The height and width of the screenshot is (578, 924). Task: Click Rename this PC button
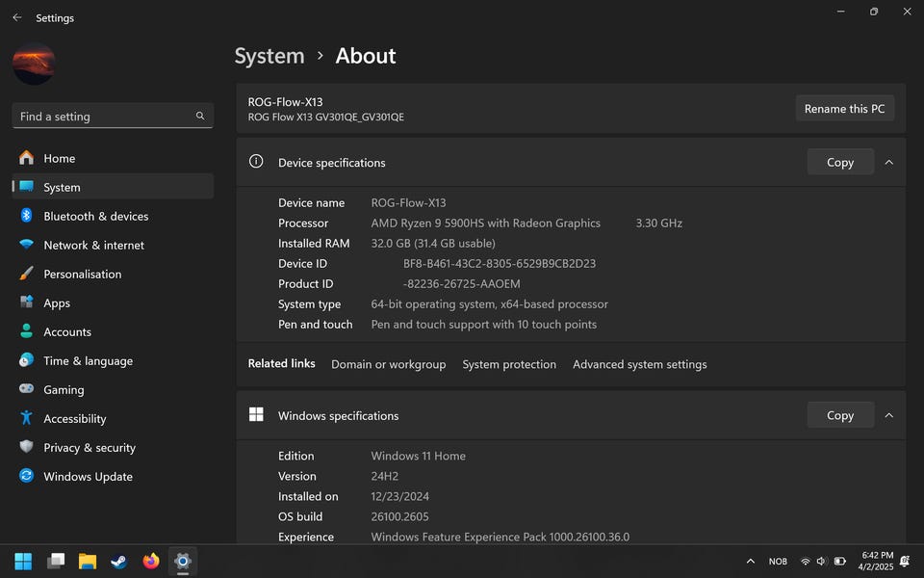[844, 109]
